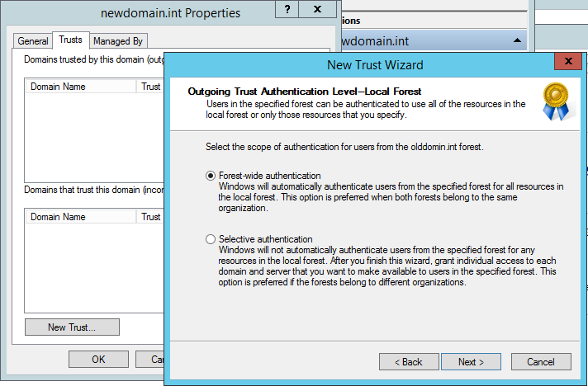
Task: Cancel the New Trust Wizard
Action: click(x=542, y=361)
